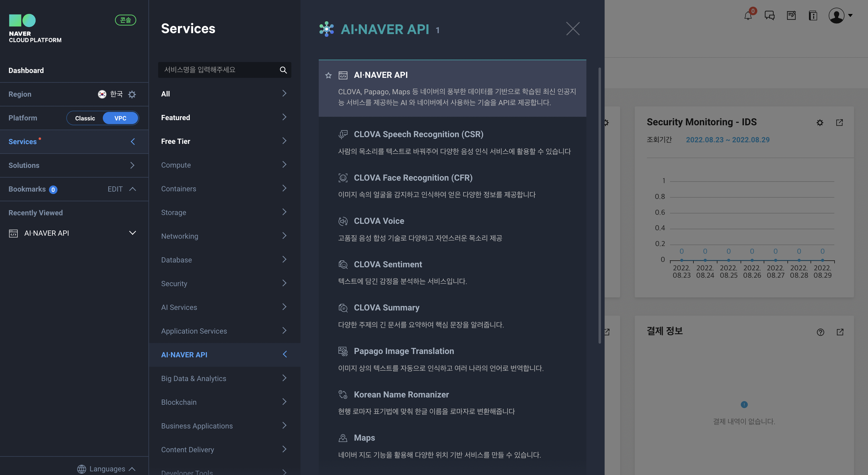868x475 pixels.
Task: Collapse the Bookmarks section
Action: pos(133,189)
